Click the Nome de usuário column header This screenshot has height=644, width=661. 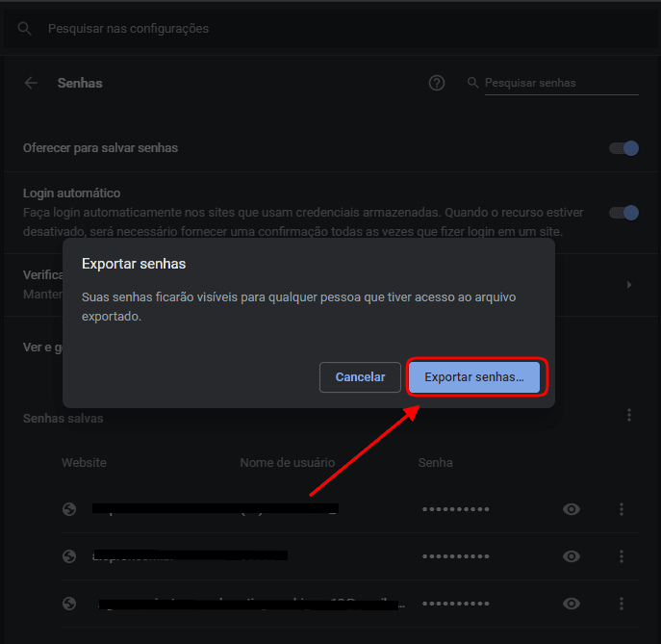(288, 463)
